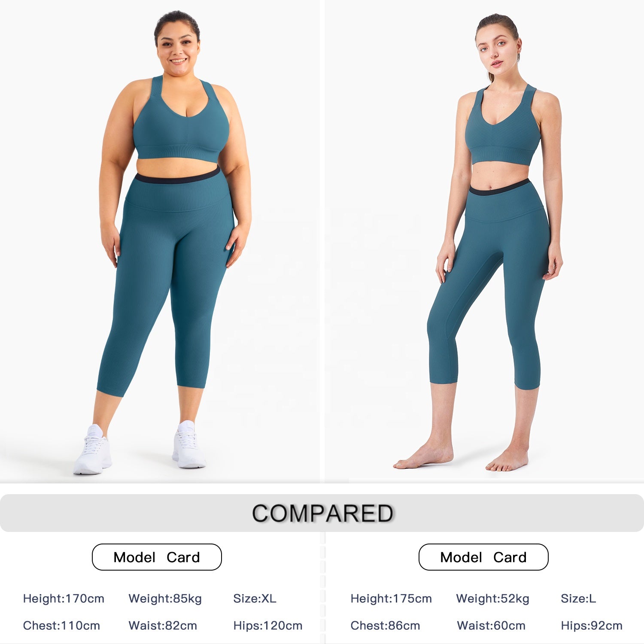Click the Waist:60cm measurement
This screenshot has width=644, height=644.
491,626
